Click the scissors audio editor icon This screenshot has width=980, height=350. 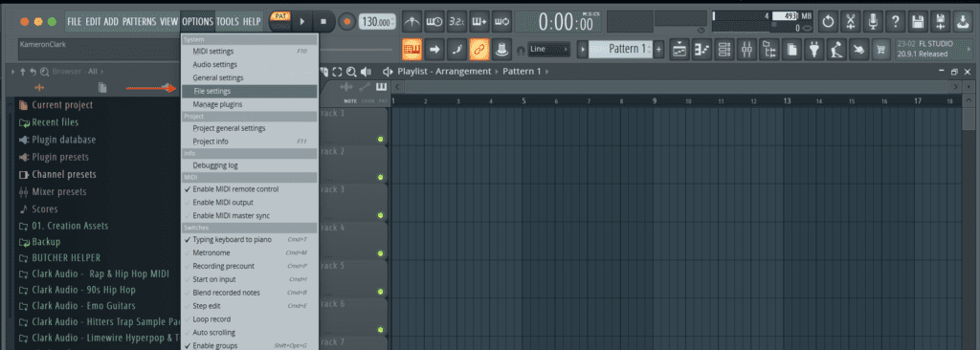point(851,22)
